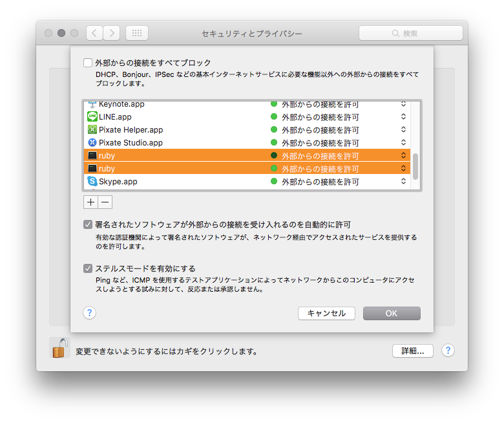Click '外部からの接続を許可' text in LINE.app row

[x=320, y=117]
